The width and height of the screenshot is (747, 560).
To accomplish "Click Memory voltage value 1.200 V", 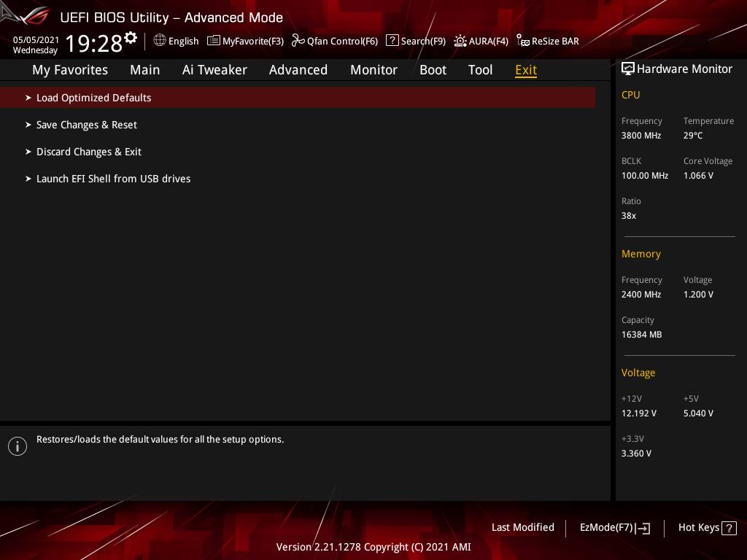I will pyautogui.click(x=698, y=295).
